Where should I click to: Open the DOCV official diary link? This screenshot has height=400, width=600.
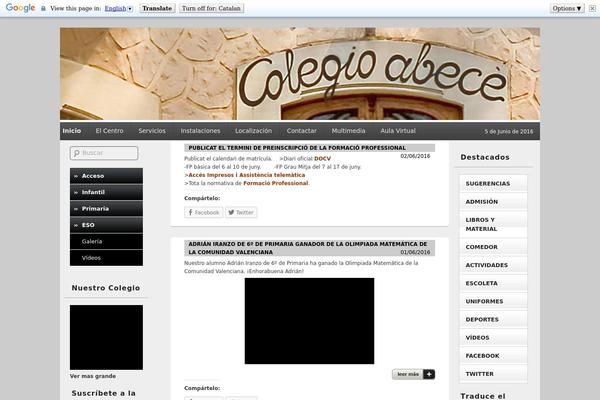coord(322,158)
